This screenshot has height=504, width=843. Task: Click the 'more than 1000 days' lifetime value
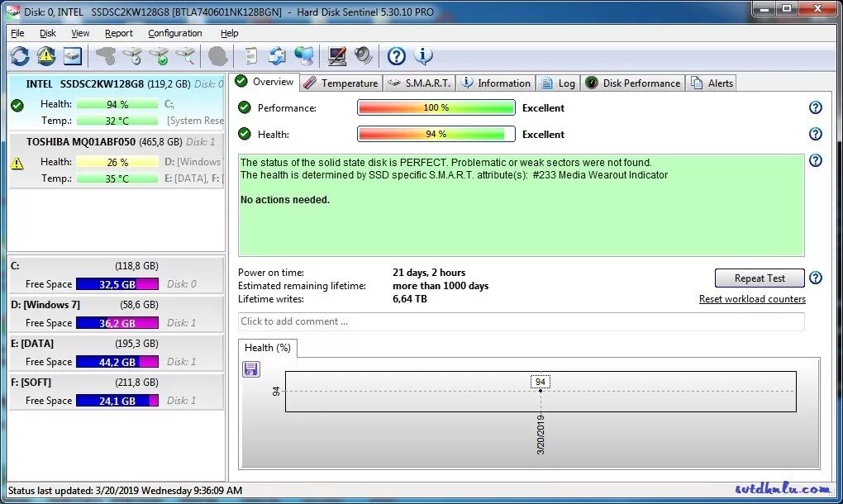coord(441,286)
